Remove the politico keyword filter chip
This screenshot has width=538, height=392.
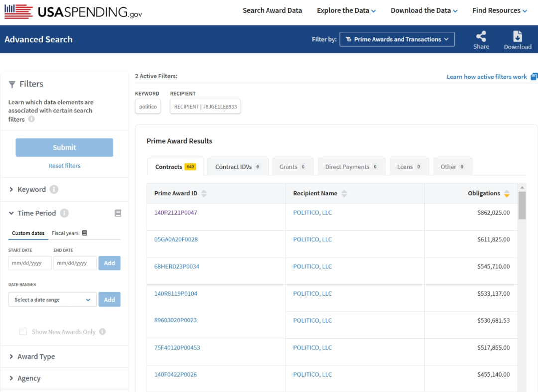pos(148,106)
